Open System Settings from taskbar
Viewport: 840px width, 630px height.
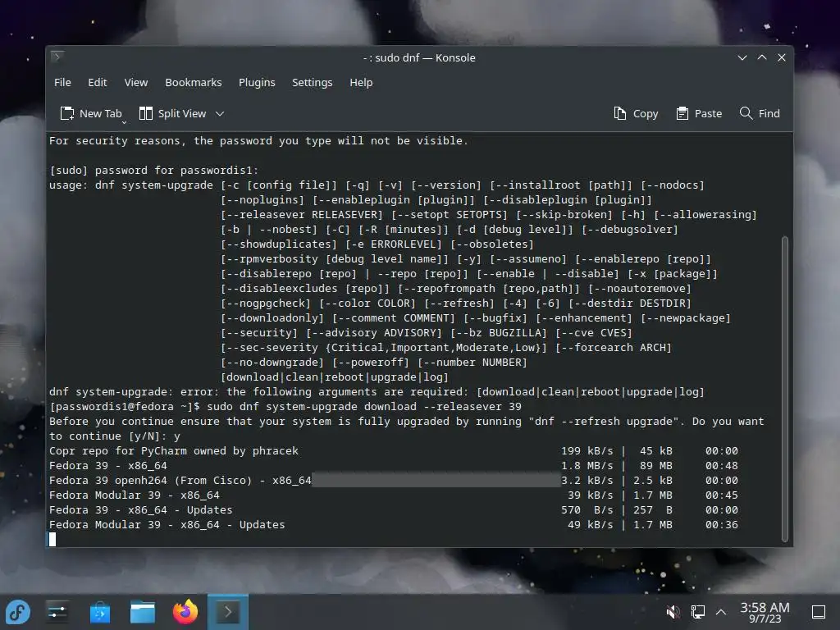tap(57, 612)
